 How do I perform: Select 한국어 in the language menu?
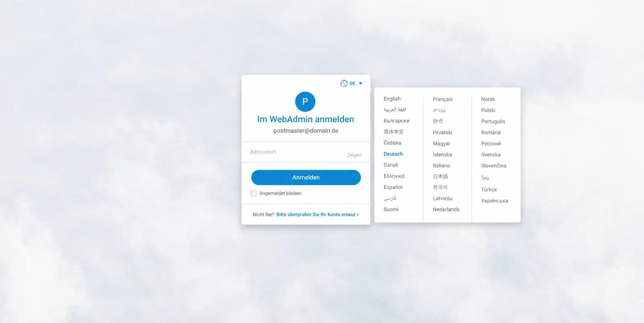(x=440, y=187)
